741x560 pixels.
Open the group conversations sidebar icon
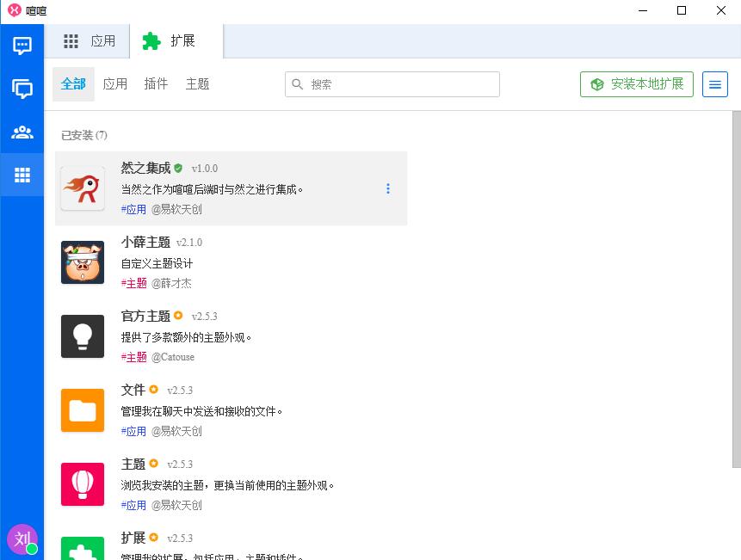click(22, 89)
